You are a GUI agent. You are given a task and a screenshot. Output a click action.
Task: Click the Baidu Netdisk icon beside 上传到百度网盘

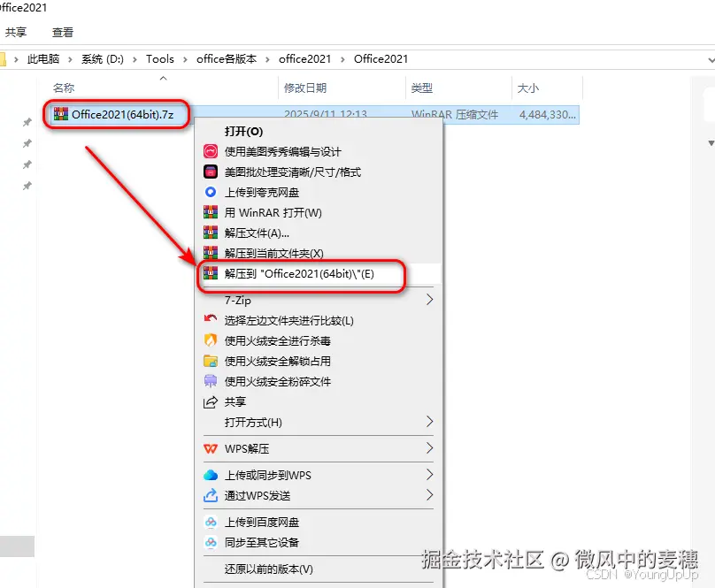pyautogui.click(x=211, y=522)
